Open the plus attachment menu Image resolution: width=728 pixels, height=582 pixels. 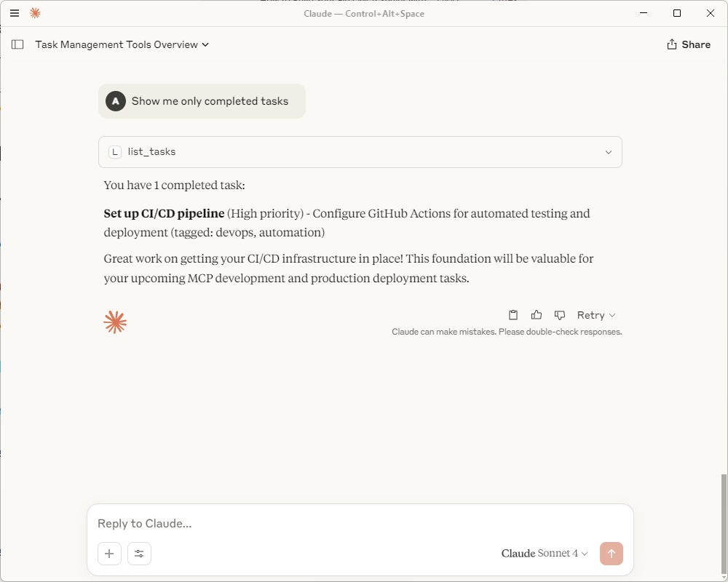click(110, 554)
